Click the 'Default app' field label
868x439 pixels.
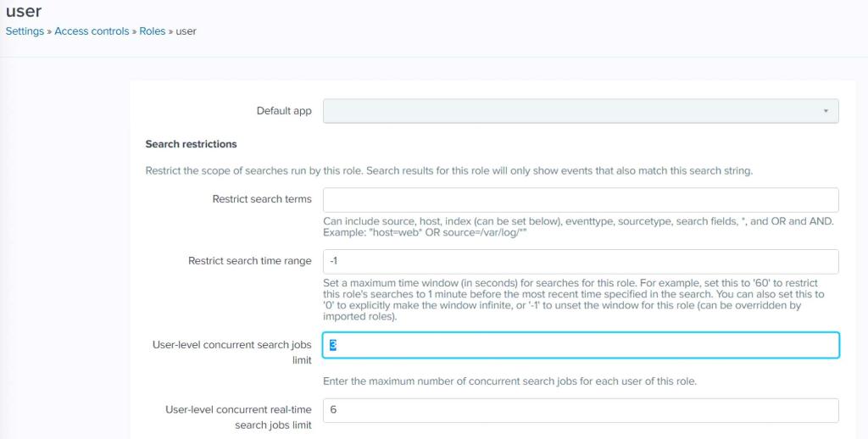[x=284, y=111]
